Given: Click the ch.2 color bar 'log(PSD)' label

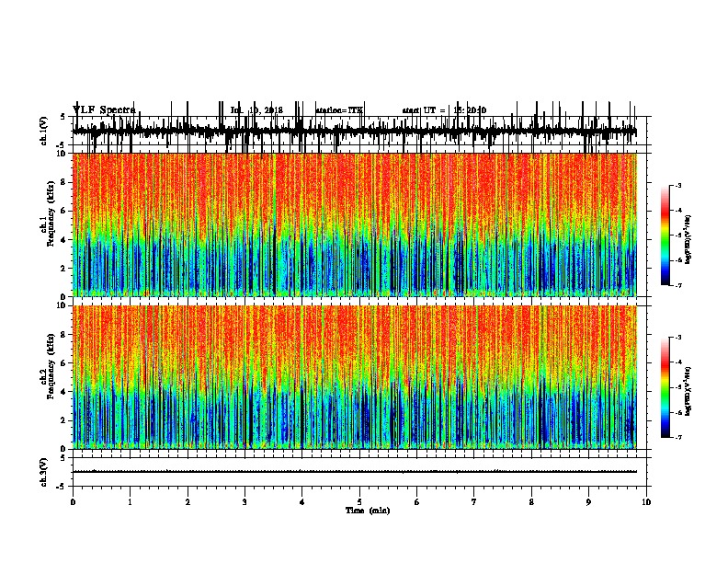Looking at the screenshot, I should [x=688, y=391].
